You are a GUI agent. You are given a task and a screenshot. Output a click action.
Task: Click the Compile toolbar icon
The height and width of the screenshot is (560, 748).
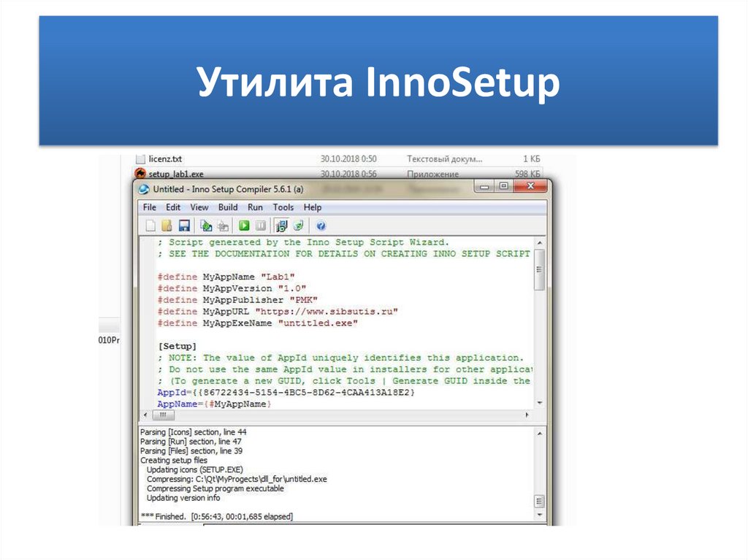(206, 226)
